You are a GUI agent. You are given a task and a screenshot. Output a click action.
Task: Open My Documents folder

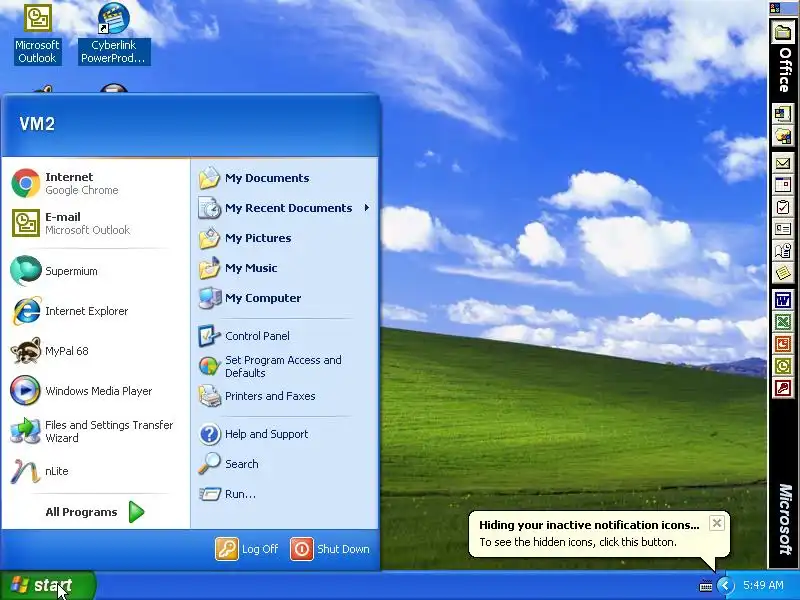tap(285, 178)
